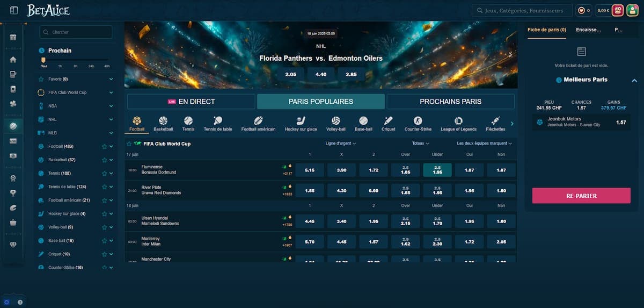Image resolution: width=644 pixels, height=308 pixels.
Task: Open the diamond icon in left rail
Action: pos(13,244)
